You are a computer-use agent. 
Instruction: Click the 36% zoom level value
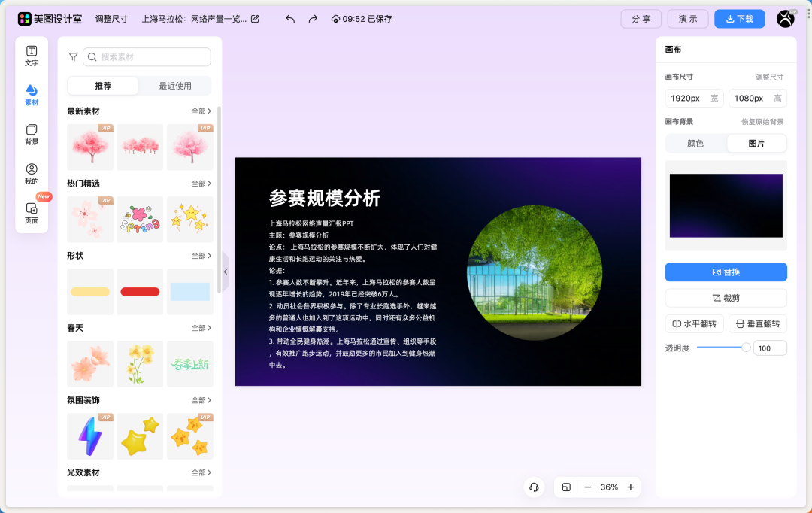pyautogui.click(x=609, y=487)
